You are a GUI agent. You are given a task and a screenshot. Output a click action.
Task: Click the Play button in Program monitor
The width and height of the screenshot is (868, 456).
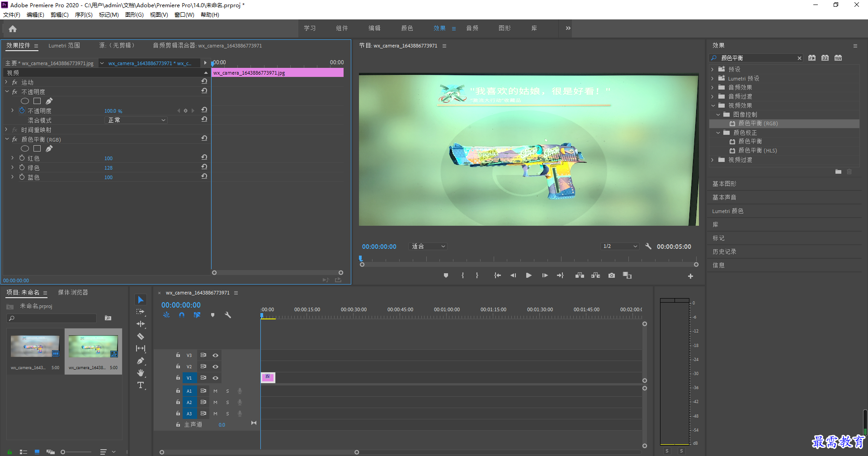[528, 275]
